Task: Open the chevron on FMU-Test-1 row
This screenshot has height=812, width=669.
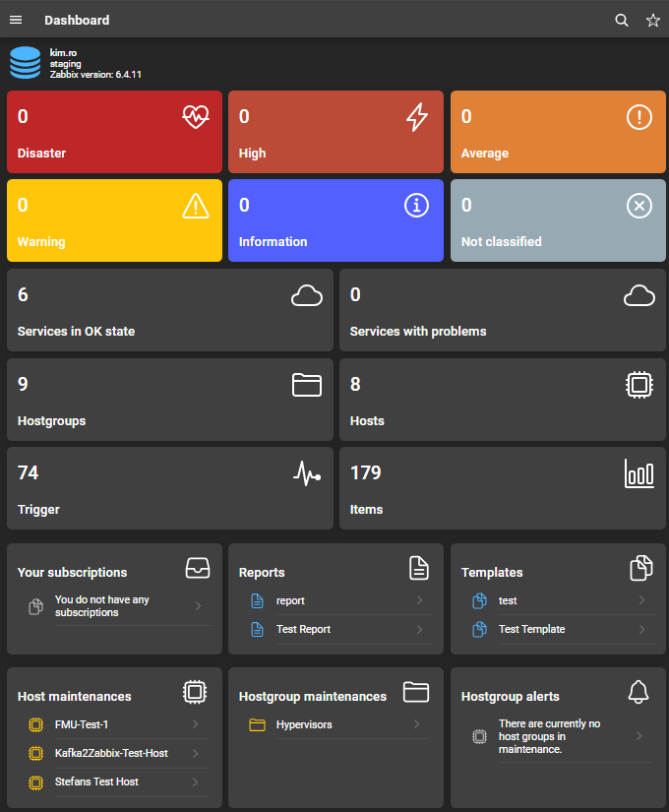Action: (x=195, y=724)
